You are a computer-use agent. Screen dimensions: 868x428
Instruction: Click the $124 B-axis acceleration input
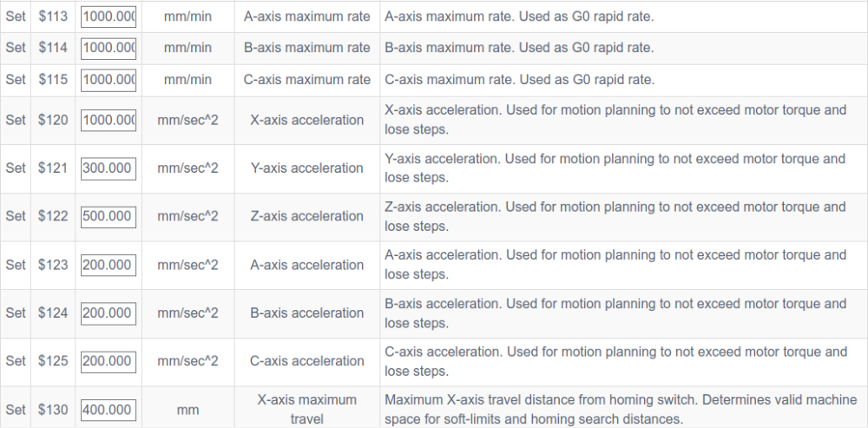pyautogui.click(x=108, y=313)
